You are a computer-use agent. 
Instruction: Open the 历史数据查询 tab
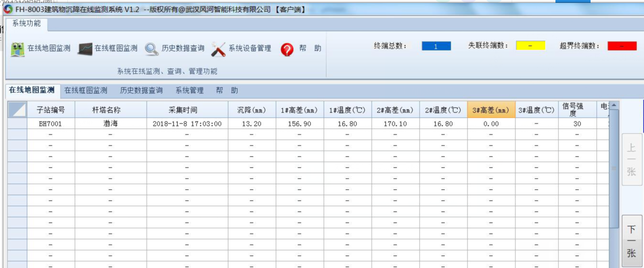tap(141, 90)
